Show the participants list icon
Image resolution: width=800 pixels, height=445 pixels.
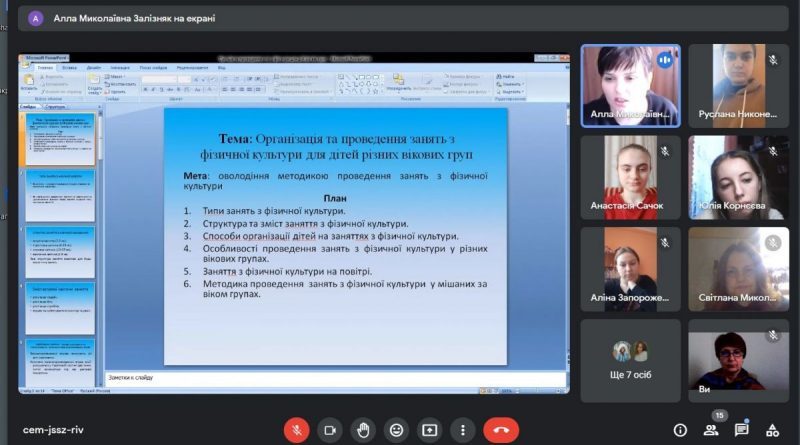[711, 430]
